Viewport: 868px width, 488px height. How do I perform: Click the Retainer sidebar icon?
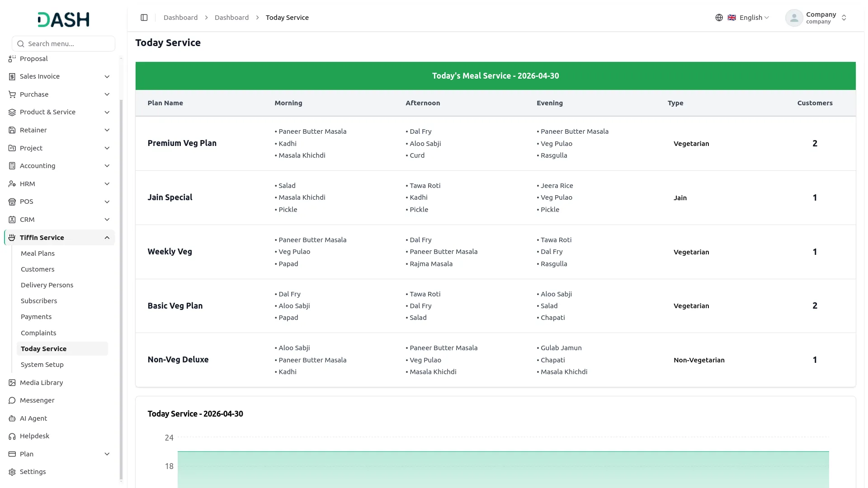tap(12, 130)
